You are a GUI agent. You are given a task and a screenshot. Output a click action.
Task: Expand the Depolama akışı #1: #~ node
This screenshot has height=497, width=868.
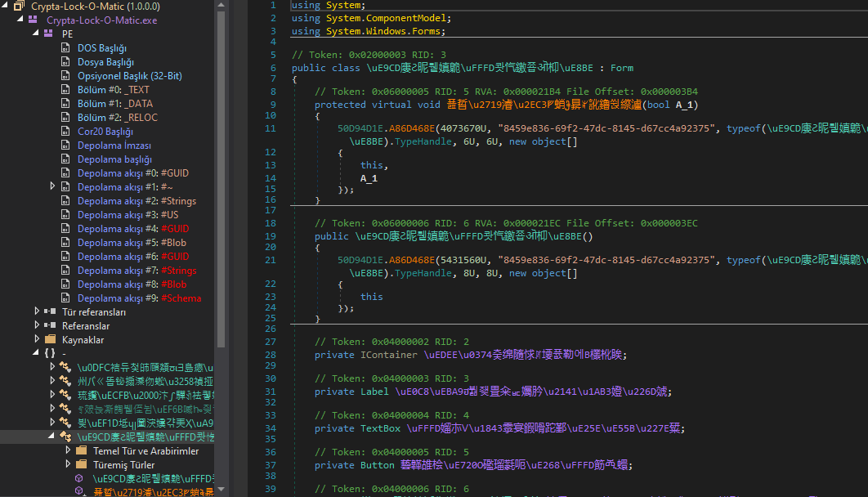53,186
